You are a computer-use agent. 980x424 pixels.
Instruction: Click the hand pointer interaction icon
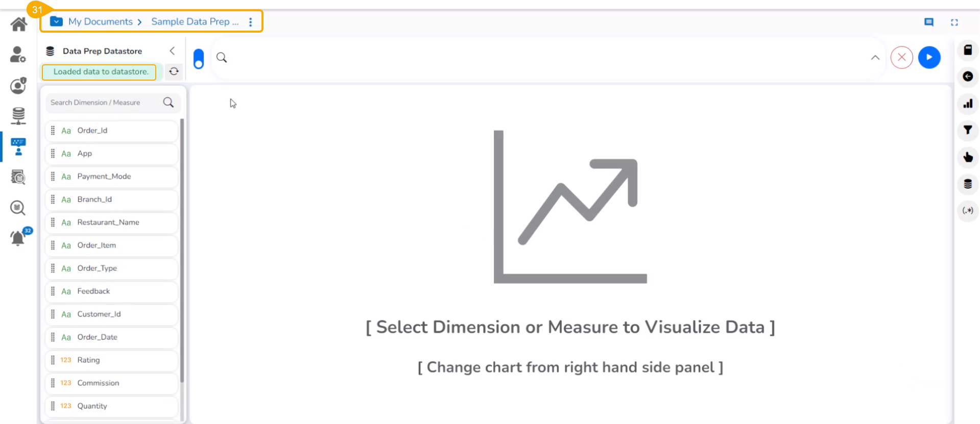point(968,157)
